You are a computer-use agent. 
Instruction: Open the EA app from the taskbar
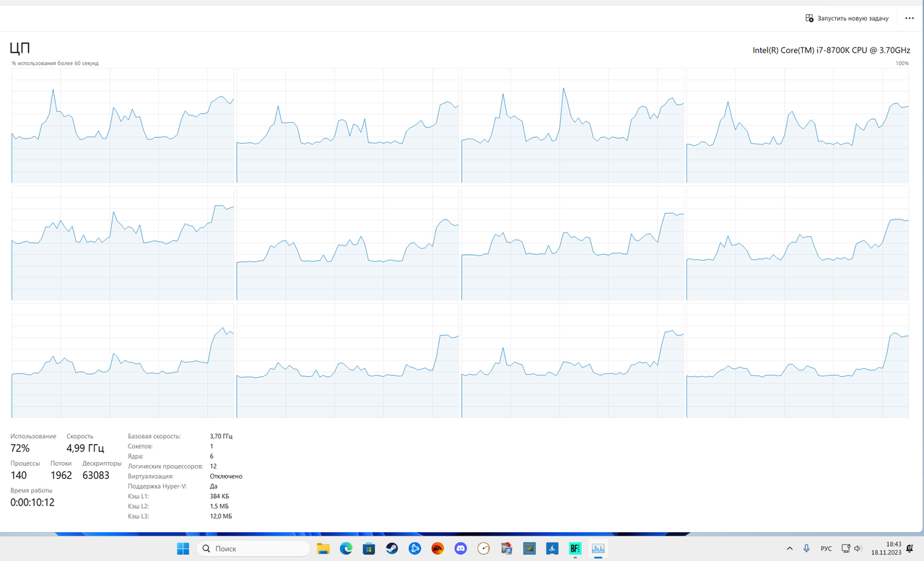pyautogui.click(x=437, y=549)
